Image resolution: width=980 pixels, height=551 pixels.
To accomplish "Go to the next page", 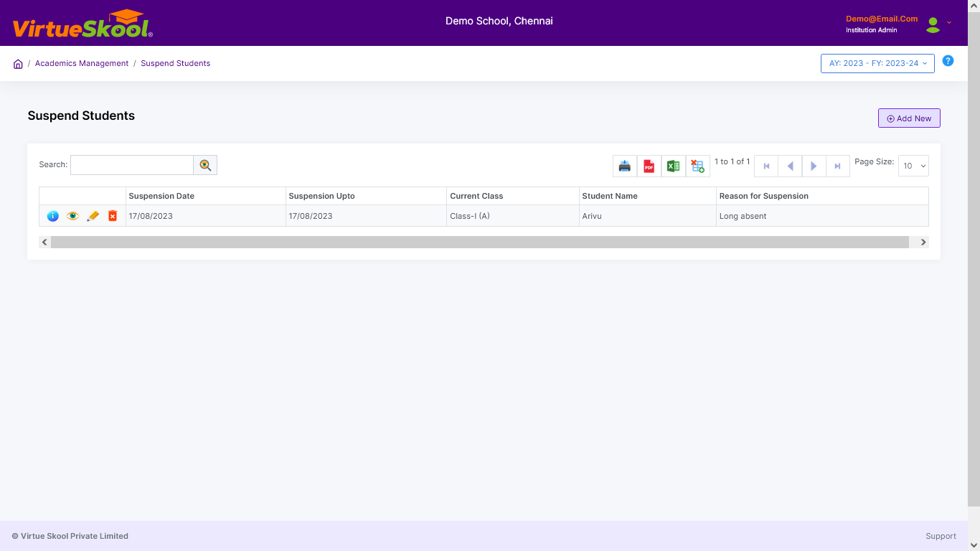I will (814, 166).
